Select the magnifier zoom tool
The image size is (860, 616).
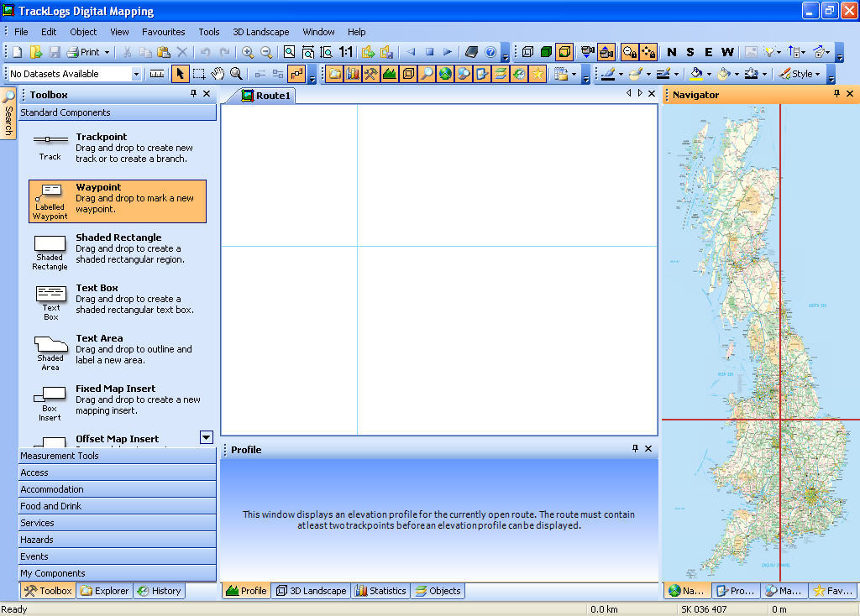tap(236, 74)
